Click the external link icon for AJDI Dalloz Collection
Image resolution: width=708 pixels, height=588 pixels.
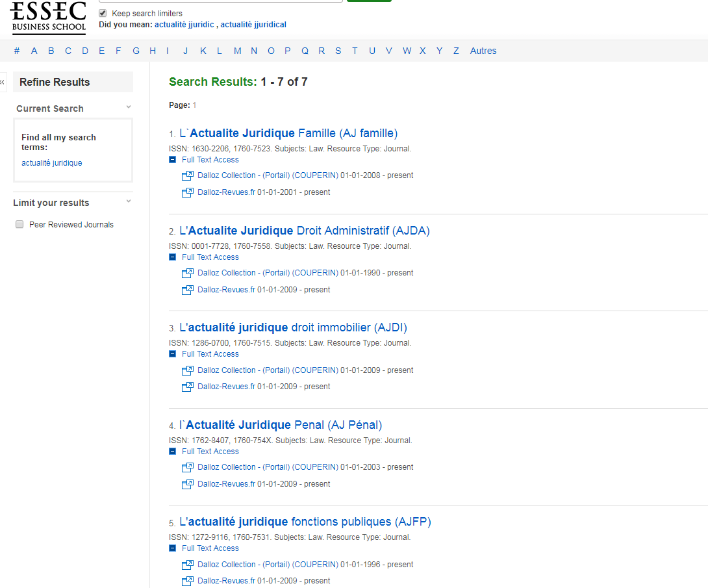(x=187, y=370)
